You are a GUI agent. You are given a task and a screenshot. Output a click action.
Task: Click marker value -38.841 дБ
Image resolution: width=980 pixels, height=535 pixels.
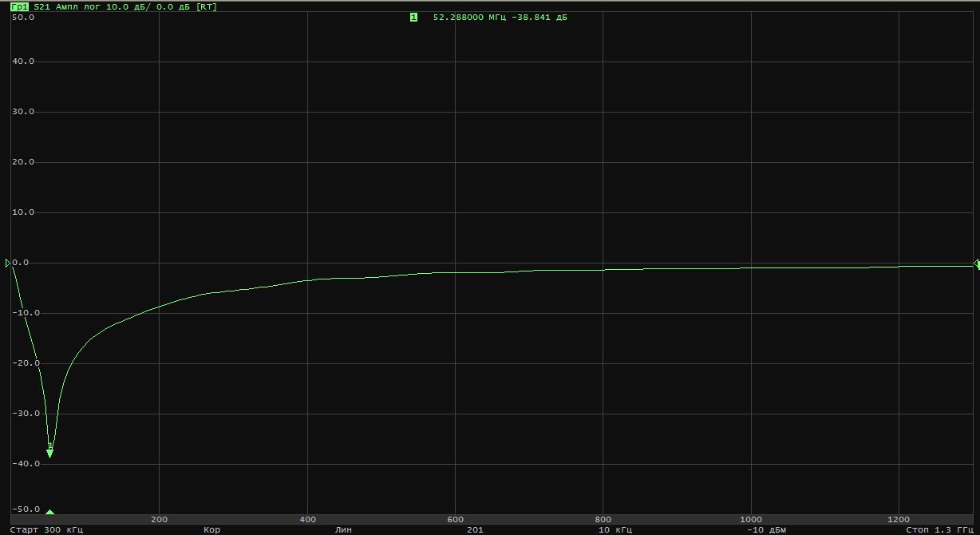pos(539,17)
